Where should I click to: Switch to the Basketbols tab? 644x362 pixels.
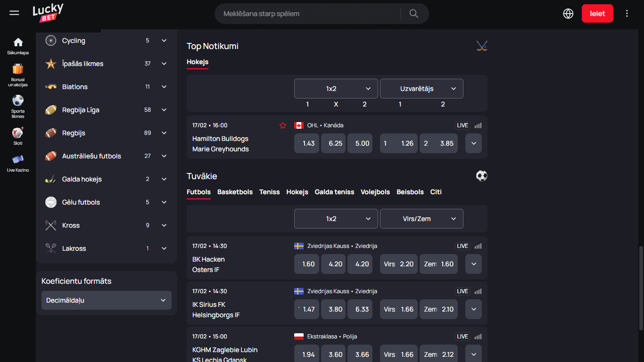(235, 192)
